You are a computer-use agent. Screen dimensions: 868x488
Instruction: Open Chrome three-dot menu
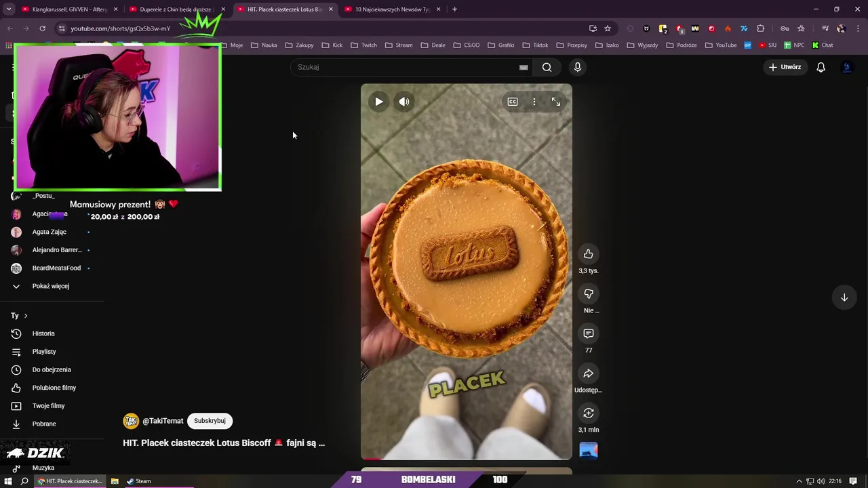[x=858, y=28]
